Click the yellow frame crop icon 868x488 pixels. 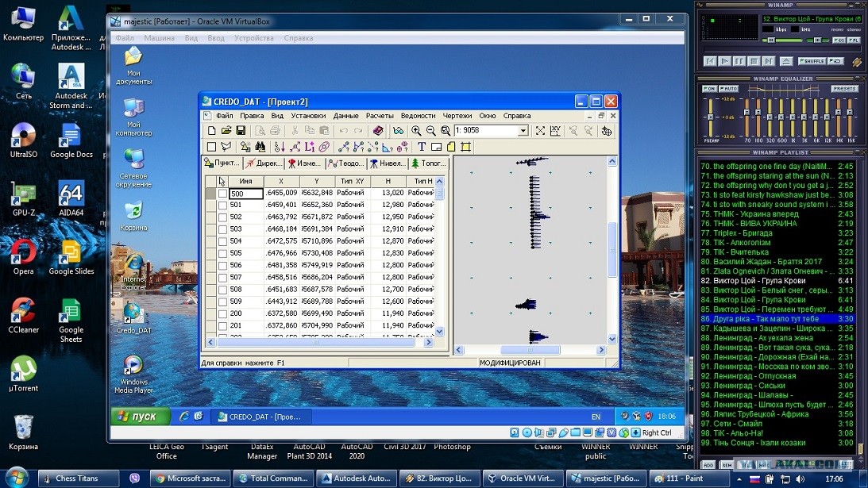466,147
